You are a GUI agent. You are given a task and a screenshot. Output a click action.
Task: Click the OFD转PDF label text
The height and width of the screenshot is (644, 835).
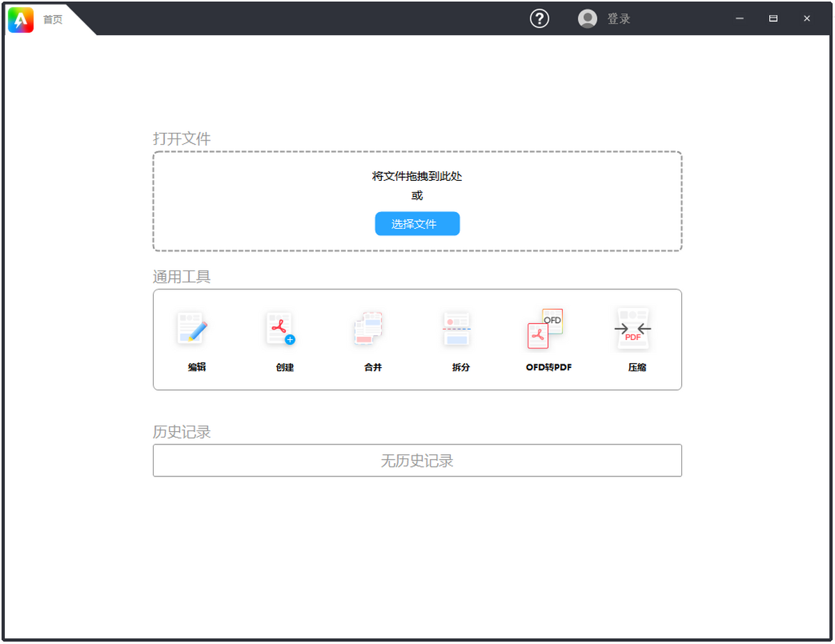549,367
